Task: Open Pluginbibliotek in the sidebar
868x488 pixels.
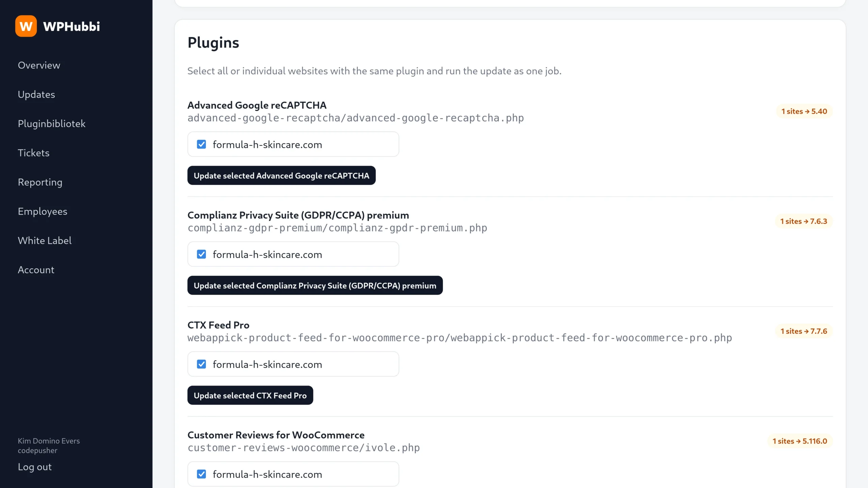Action: [52, 123]
